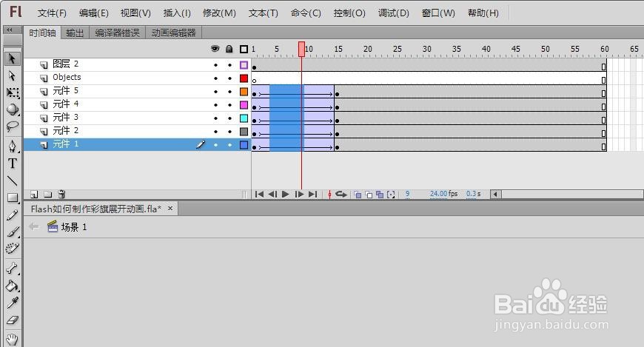Click Go to last frame button
644x347 pixels.
coord(313,195)
